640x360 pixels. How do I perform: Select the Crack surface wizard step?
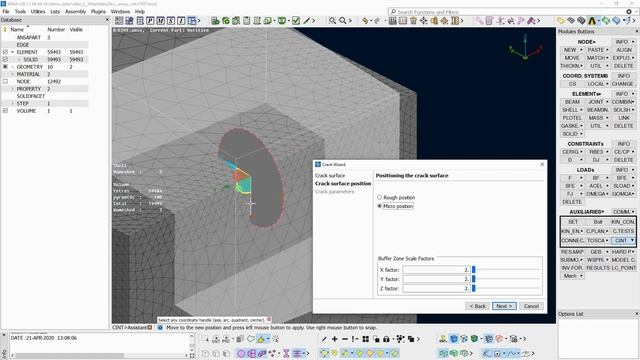[x=330, y=176]
